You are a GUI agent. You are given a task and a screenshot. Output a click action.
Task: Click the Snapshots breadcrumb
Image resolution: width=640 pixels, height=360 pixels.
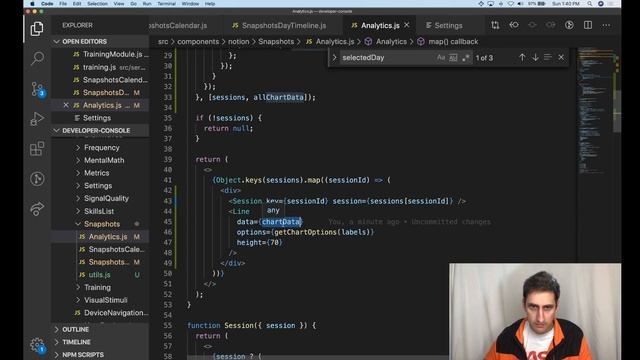click(x=276, y=42)
